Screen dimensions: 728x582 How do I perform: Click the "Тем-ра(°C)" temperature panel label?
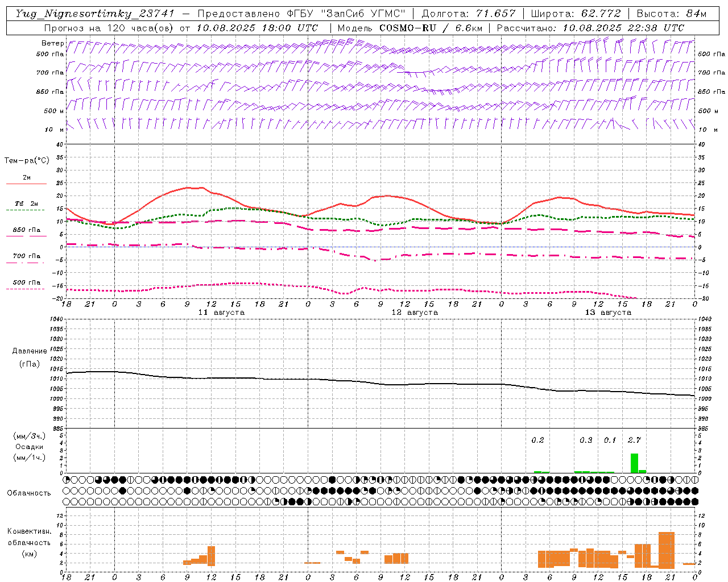[x=27, y=161]
